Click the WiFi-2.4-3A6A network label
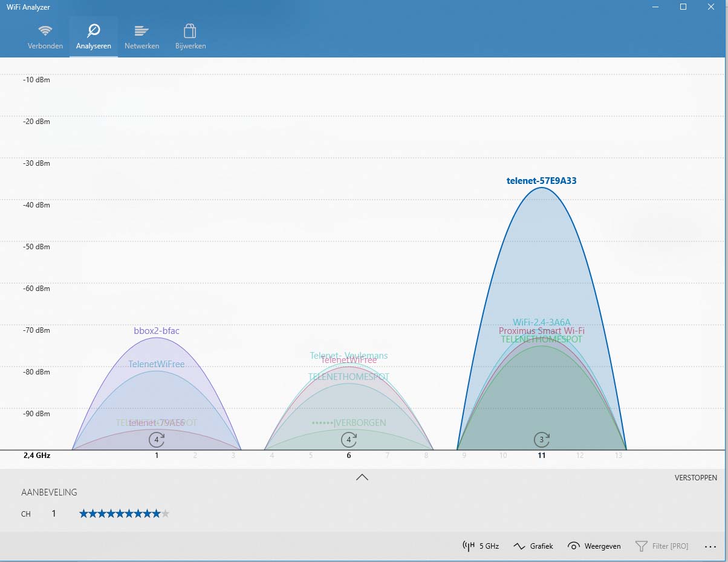Image resolution: width=728 pixels, height=562 pixels. coord(542,322)
